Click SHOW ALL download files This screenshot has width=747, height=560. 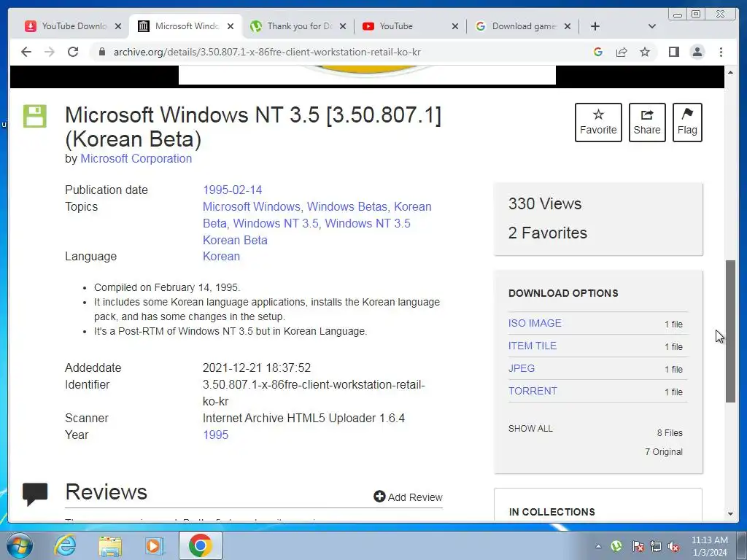530,429
